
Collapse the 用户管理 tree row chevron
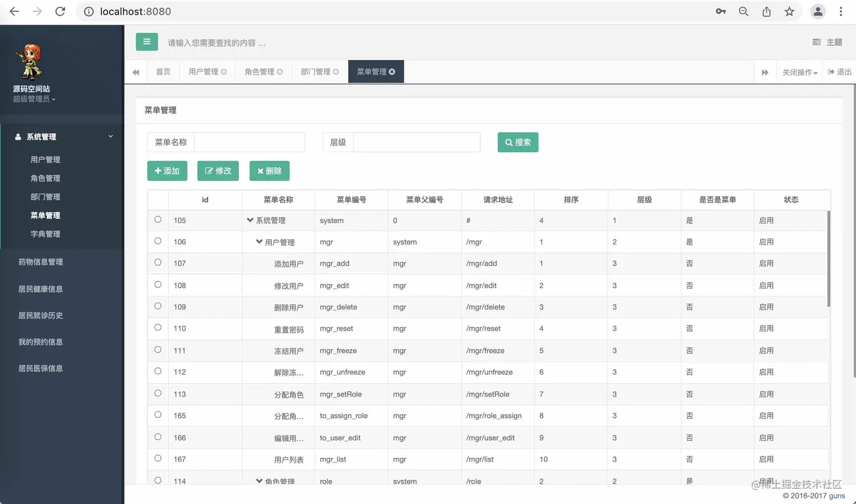pos(259,242)
